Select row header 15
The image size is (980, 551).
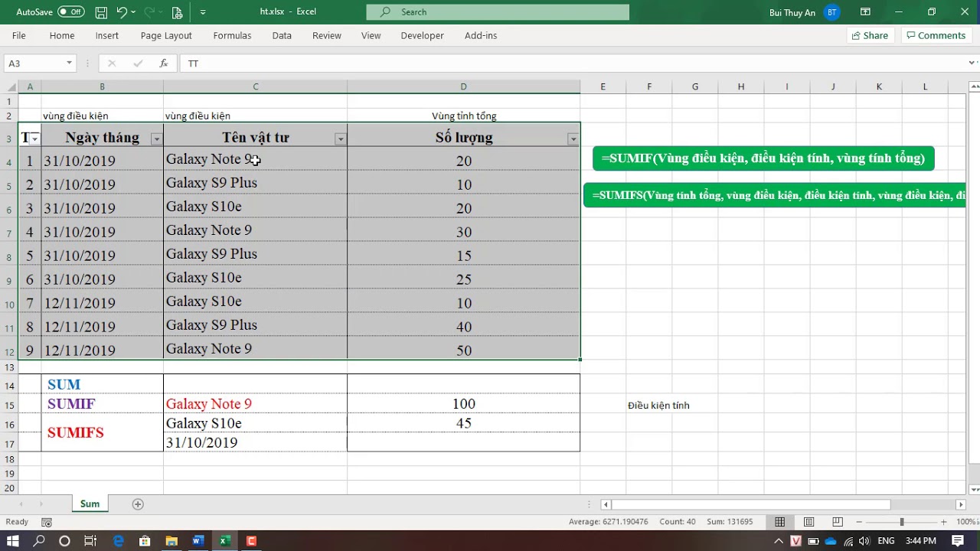(9, 404)
